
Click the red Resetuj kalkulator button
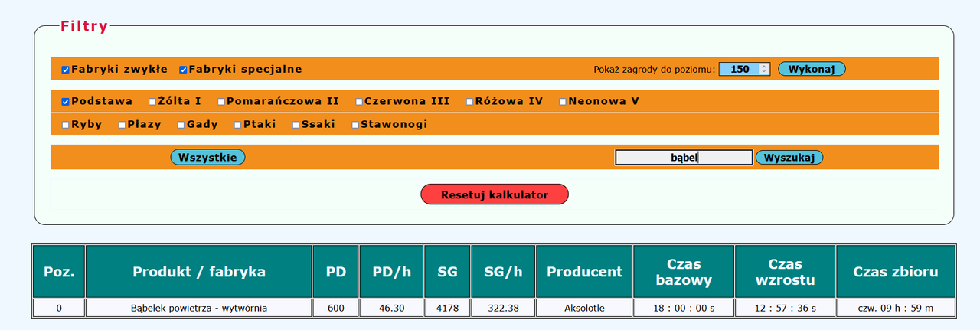pyautogui.click(x=495, y=194)
